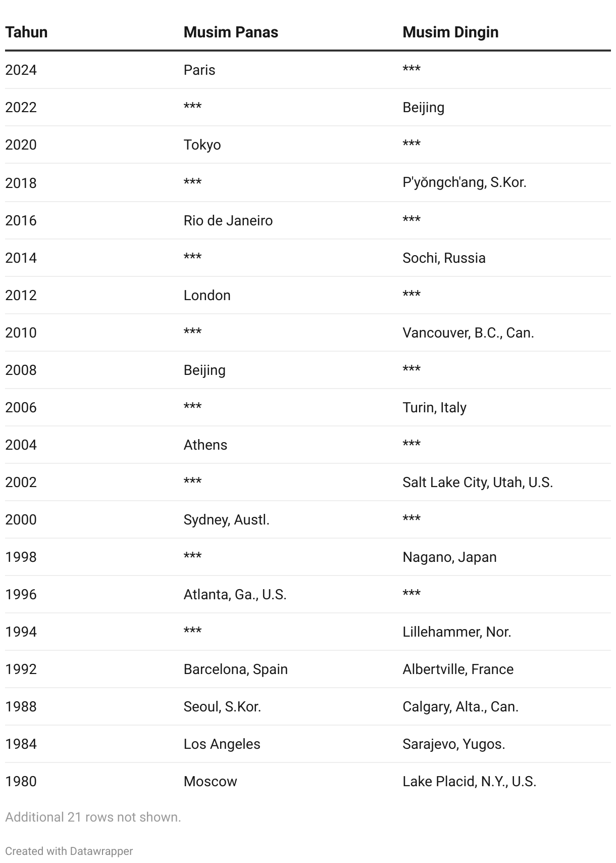Open the Created with Datawrapper link

click(x=69, y=851)
